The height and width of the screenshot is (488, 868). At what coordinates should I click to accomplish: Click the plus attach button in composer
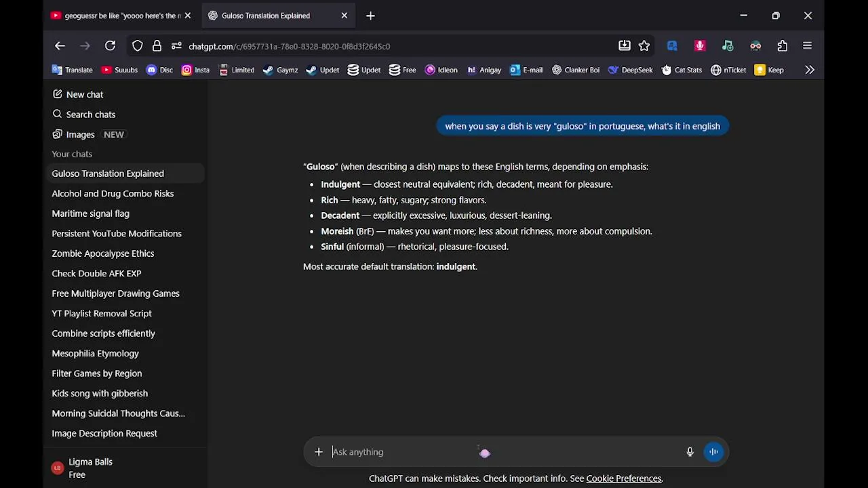319,452
